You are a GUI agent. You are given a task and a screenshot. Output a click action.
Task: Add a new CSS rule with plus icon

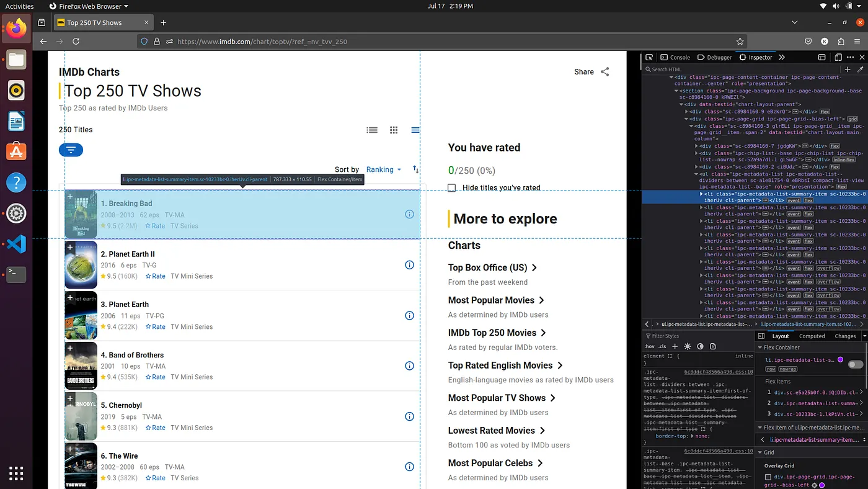pyautogui.click(x=675, y=346)
